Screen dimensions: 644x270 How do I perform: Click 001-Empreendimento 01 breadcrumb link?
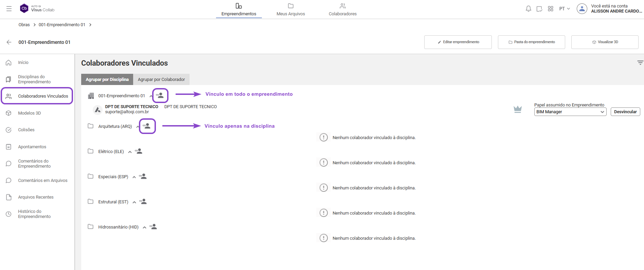62,25
